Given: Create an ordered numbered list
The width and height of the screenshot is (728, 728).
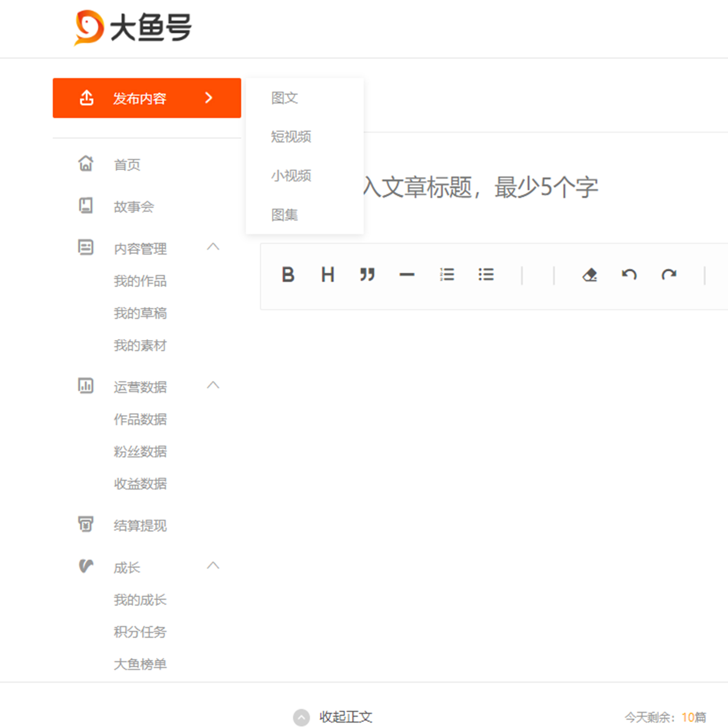Looking at the screenshot, I should [447, 274].
